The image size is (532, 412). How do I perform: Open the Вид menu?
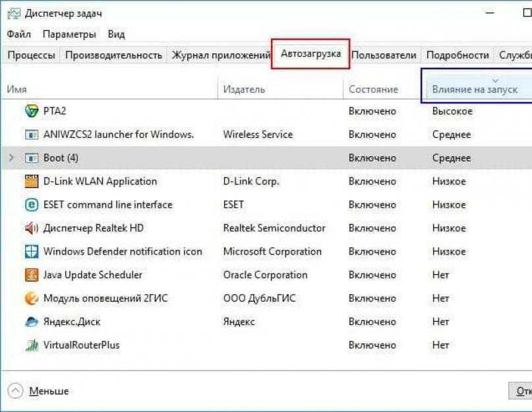click(x=116, y=34)
